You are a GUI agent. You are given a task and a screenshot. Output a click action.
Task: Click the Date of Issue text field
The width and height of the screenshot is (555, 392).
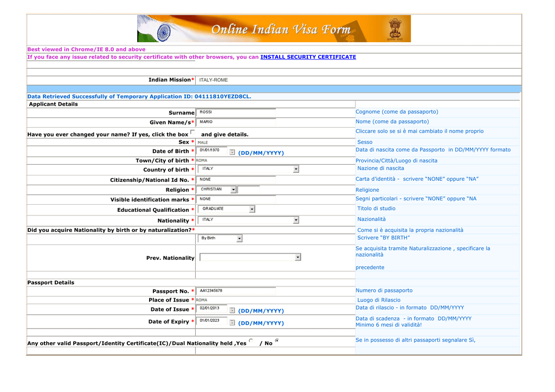tap(212, 309)
